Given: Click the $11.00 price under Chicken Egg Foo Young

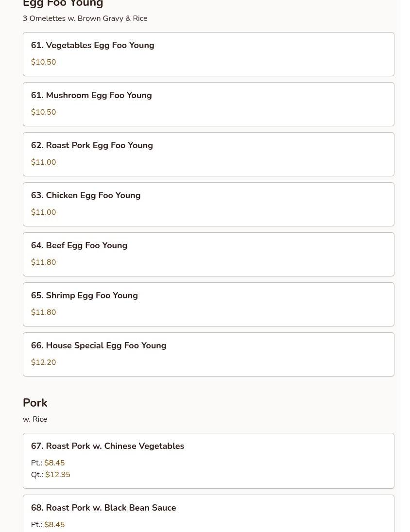Looking at the screenshot, I should [44, 212].
